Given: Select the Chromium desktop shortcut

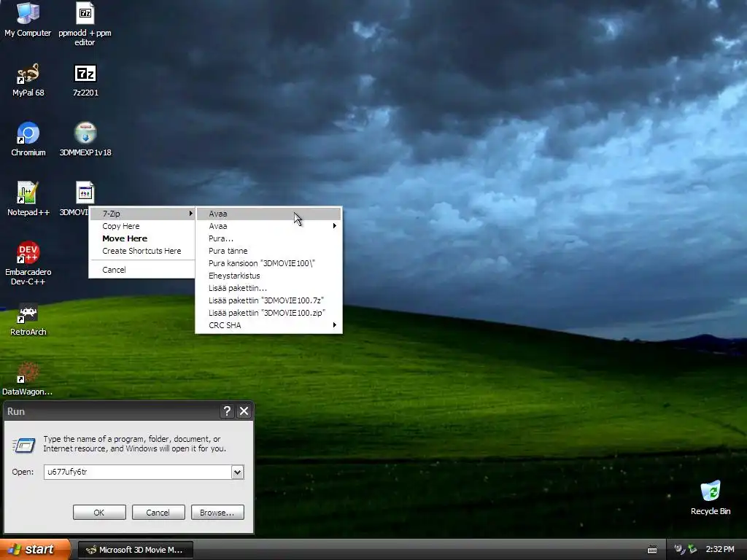Looking at the screenshot, I should [x=28, y=139].
